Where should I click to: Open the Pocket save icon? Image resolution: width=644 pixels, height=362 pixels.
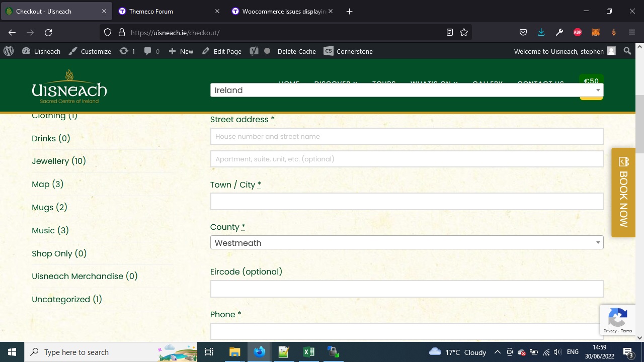pos(523,33)
